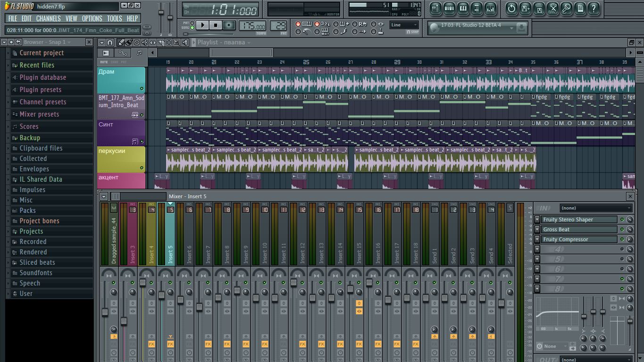Click the save new version disk icon
The width and height of the screenshot is (644, 362).
tap(525, 8)
